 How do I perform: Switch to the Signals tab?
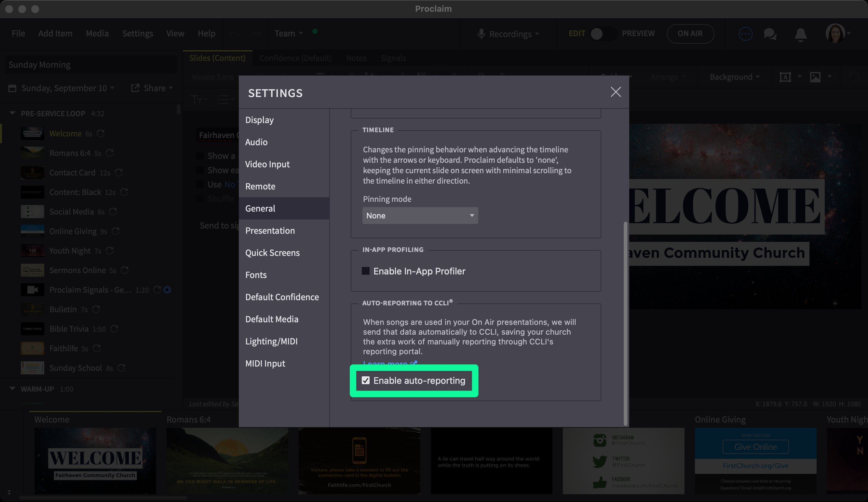click(x=393, y=58)
